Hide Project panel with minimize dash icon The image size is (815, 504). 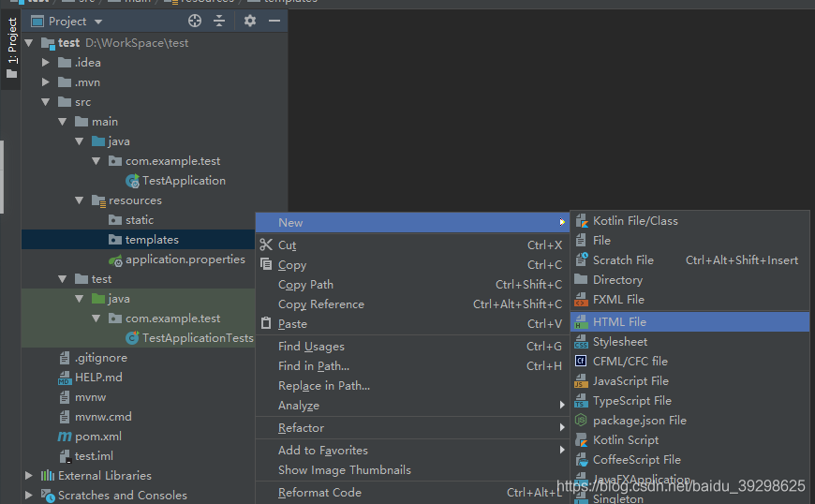[274, 21]
